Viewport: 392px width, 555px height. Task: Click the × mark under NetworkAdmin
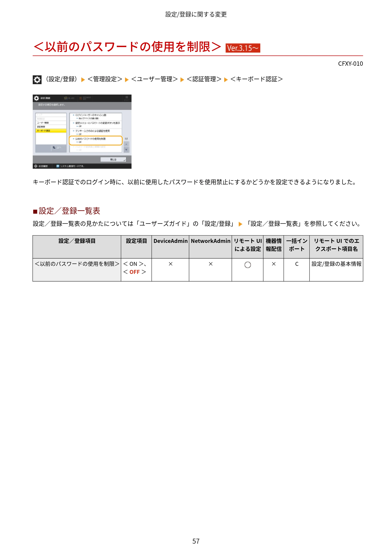(x=211, y=264)
